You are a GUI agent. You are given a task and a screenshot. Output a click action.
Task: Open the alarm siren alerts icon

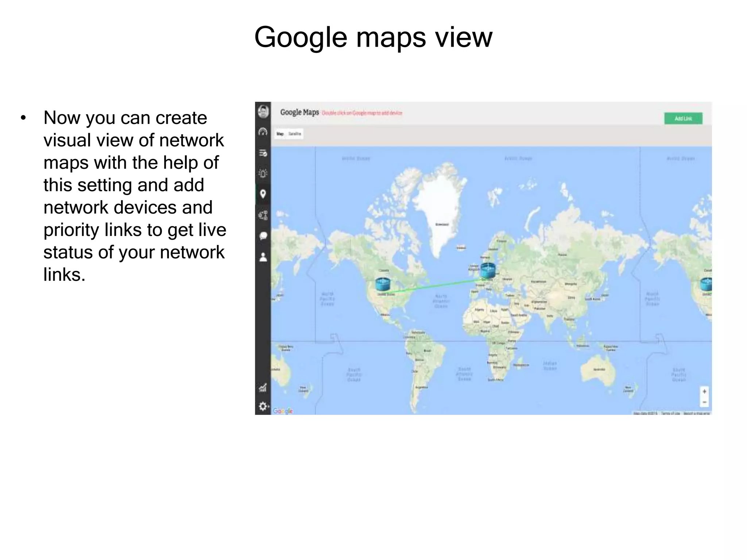coord(263,173)
